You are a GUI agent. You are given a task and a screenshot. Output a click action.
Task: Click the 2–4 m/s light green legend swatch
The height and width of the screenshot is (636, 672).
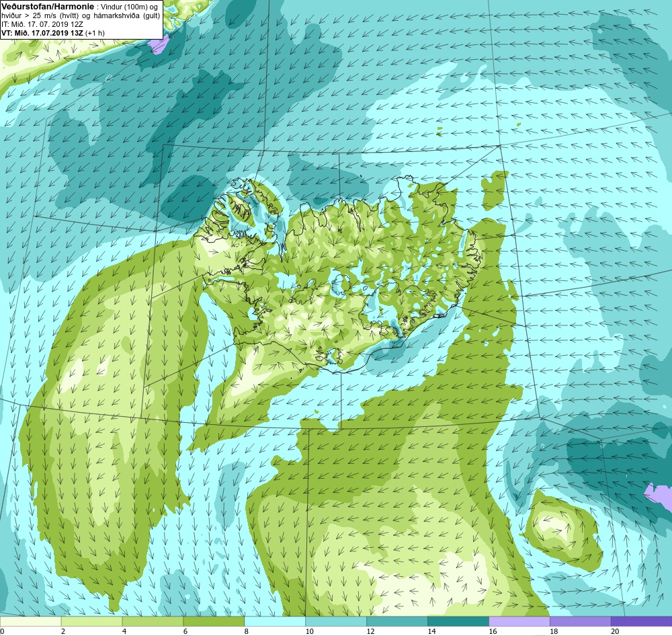pyautogui.click(x=91, y=621)
